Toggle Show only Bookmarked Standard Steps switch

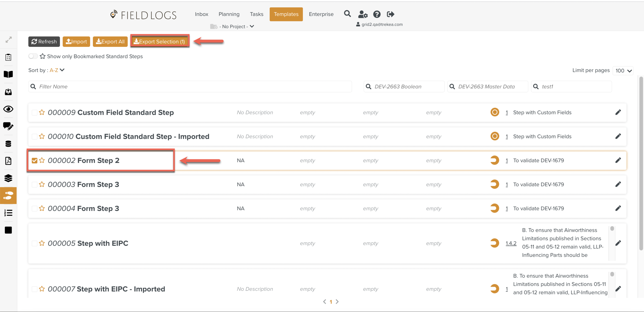[33, 56]
